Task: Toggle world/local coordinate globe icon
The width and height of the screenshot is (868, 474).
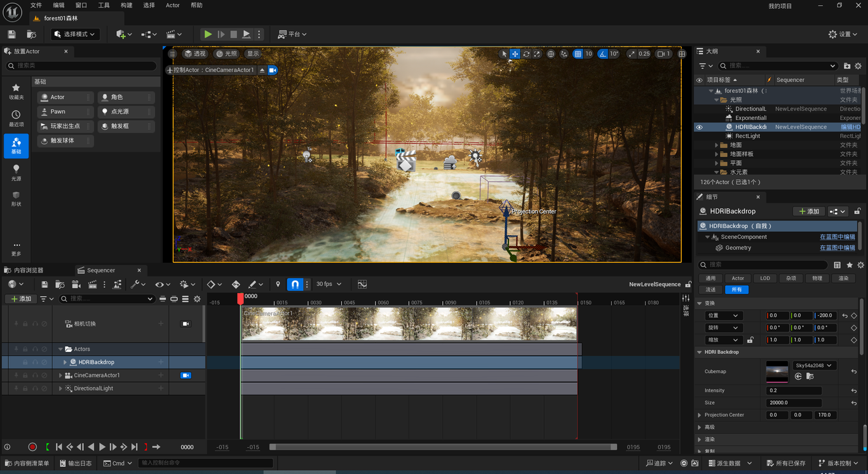Action: (551, 54)
